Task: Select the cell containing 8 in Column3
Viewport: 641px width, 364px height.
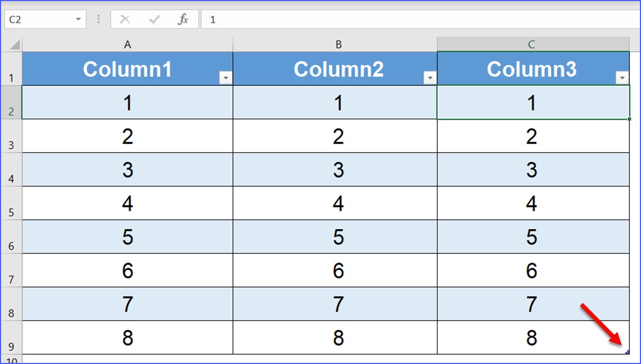Action: pos(532,337)
